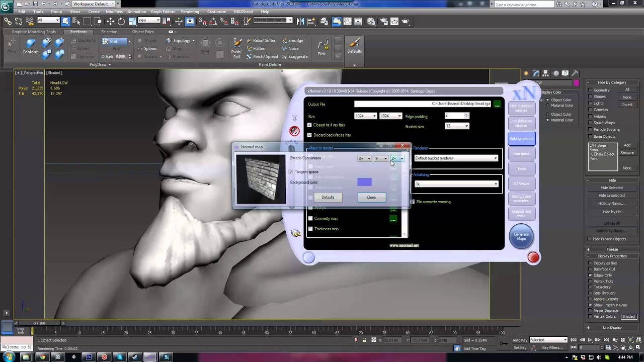
Task: Select the Noise brush
Action: (290, 49)
